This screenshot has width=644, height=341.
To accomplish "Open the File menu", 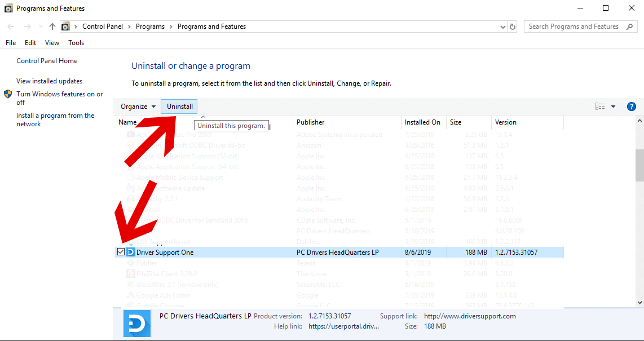I will click(x=11, y=43).
